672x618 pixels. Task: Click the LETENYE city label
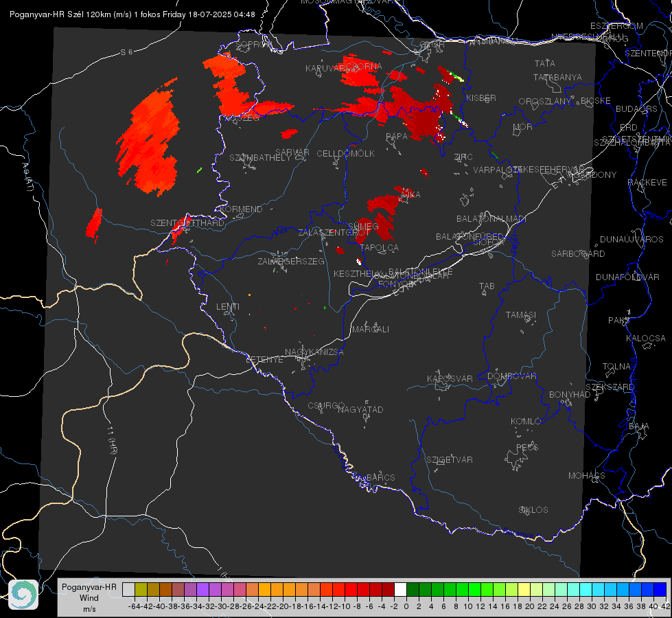pyautogui.click(x=264, y=359)
